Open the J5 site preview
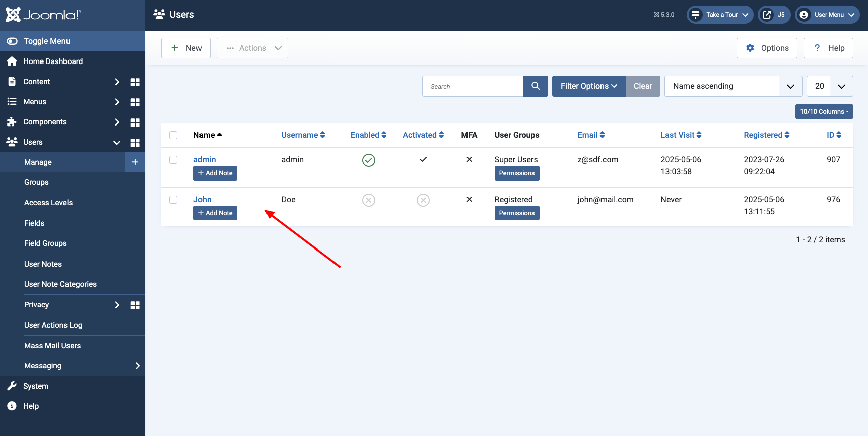This screenshot has height=436, width=868. (x=774, y=15)
